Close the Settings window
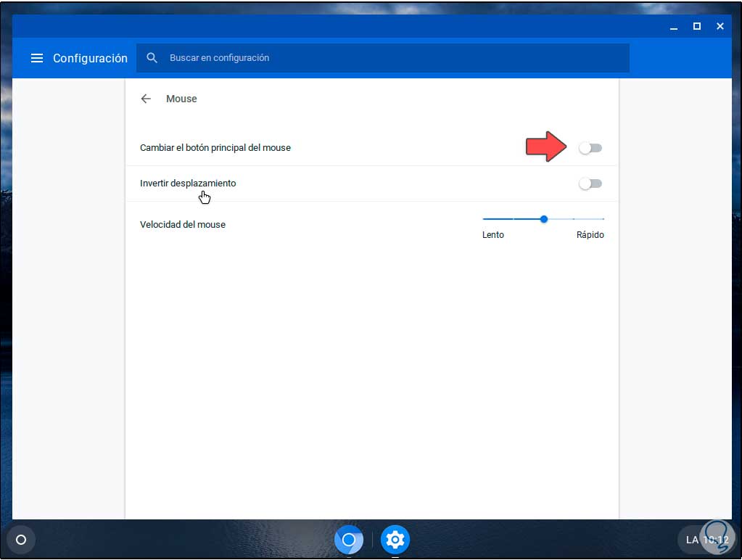This screenshot has width=742, height=560. click(x=720, y=27)
